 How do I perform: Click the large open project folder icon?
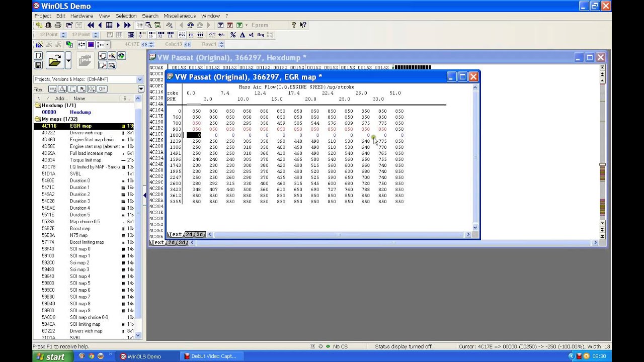55,60
